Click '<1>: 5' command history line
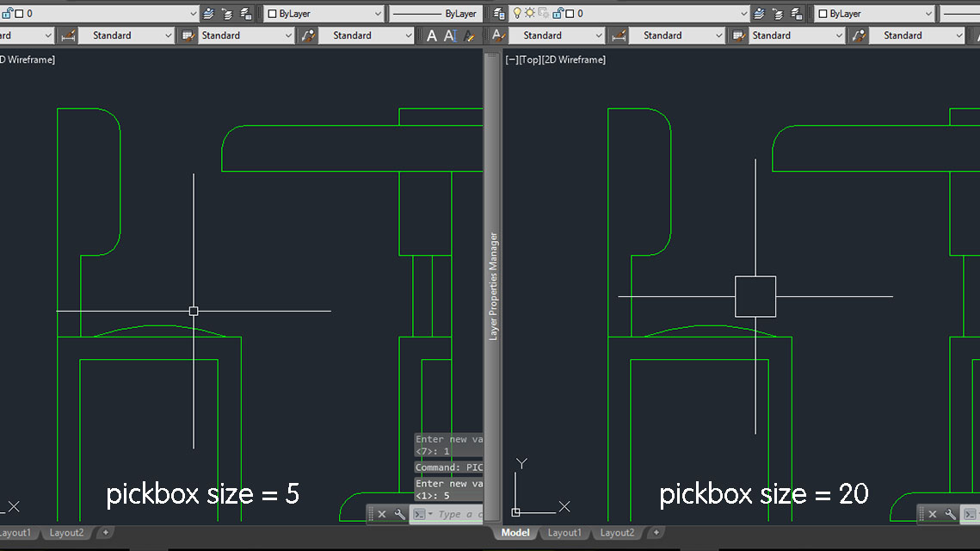980x551 pixels. tap(433, 495)
